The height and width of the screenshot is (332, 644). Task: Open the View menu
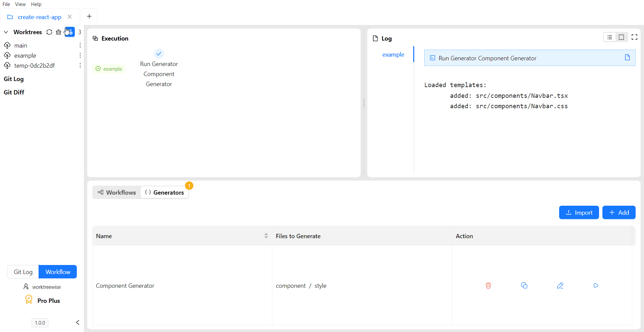(x=20, y=4)
